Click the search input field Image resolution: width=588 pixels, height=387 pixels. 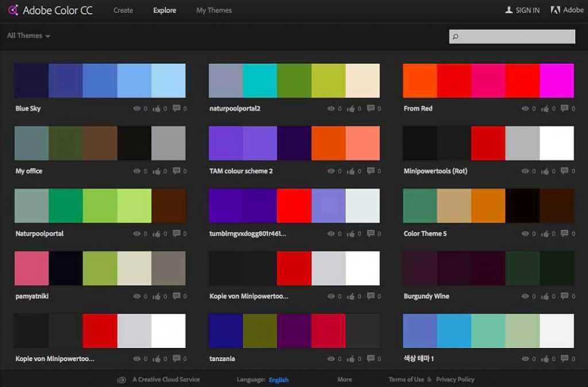point(517,37)
